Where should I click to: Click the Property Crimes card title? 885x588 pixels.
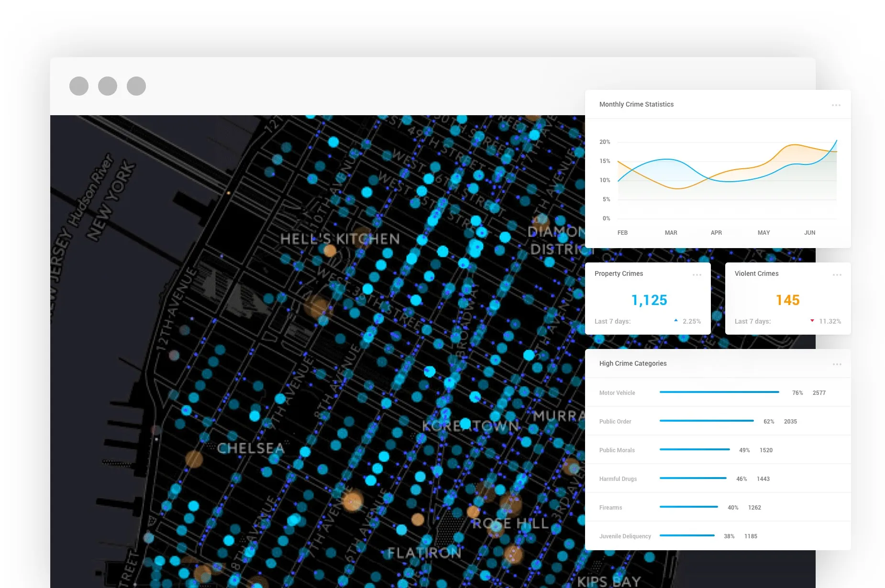(x=619, y=273)
